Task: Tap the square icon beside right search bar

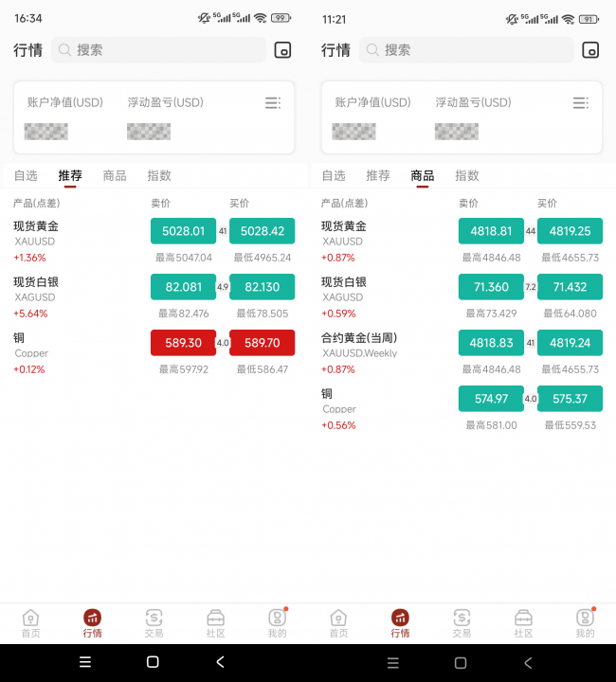Action: [590, 50]
